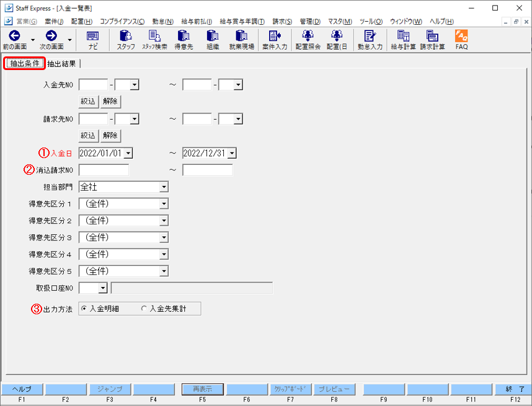532x406 pixels.
Task: Click the first 入金先NO number field
Action: (93, 85)
